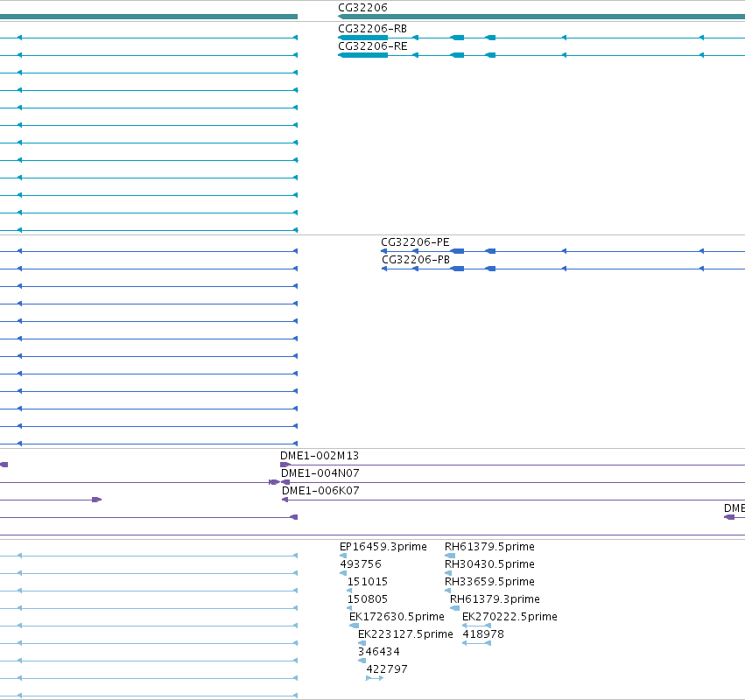Select the 422797 EST label
Image resolution: width=745 pixels, height=700 pixels.
coord(387,669)
